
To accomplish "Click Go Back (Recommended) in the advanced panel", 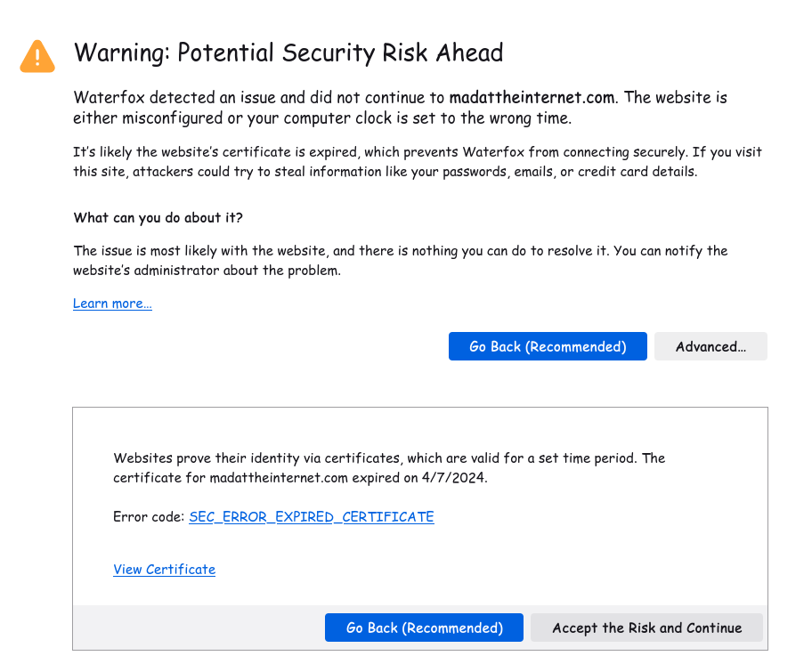I will click(x=424, y=627).
